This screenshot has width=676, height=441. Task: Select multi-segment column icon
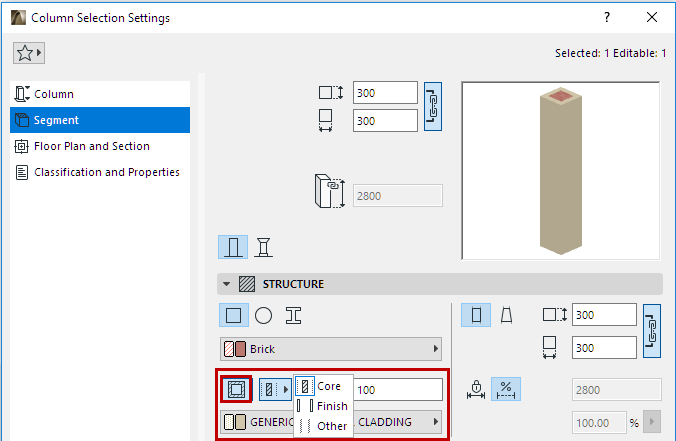(263, 247)
